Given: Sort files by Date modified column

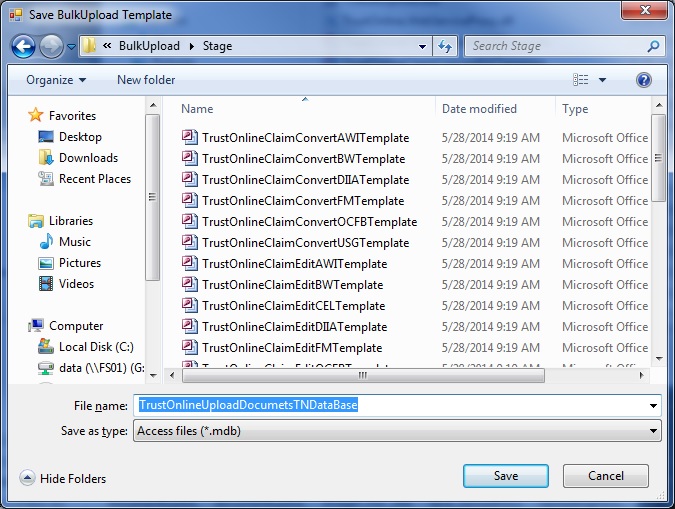Looking at the screenshot, I should [x=479, y=109].
